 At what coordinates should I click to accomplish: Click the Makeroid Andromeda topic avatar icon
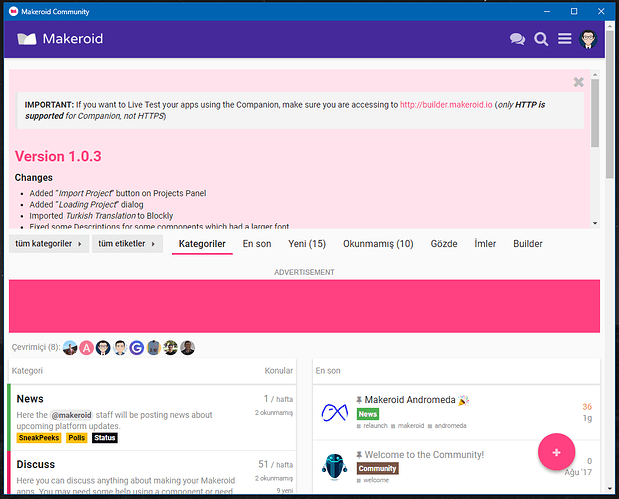(334, 411)
